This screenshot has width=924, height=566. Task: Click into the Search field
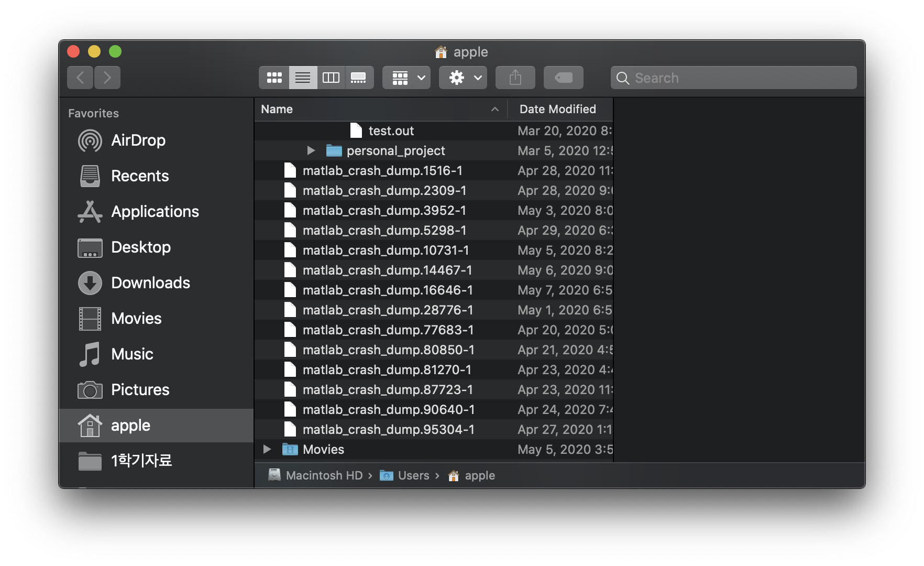pos(733,78)
